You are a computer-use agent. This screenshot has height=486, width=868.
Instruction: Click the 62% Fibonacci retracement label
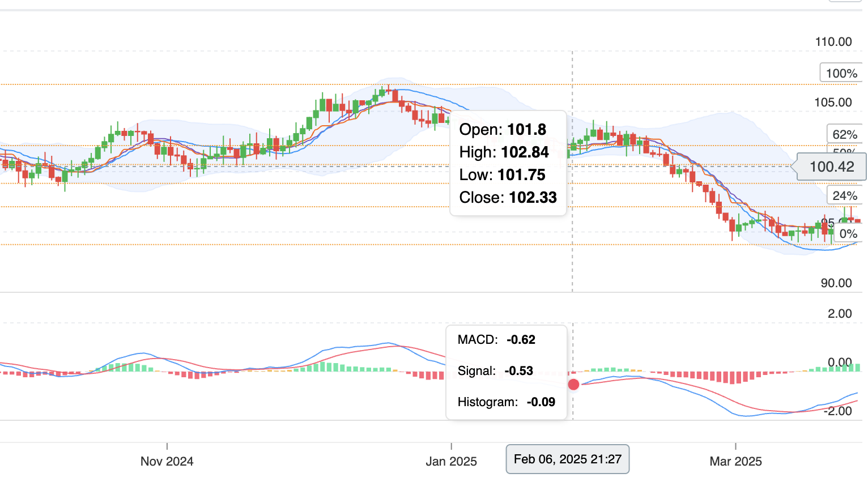[x=844, y=134]
